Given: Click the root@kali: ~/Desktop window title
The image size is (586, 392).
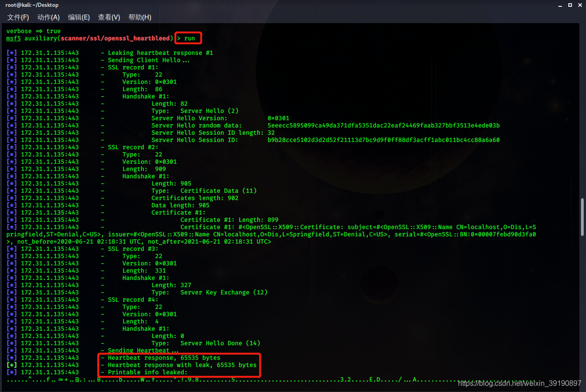Looking at the screenshot, I should point(32,5).
